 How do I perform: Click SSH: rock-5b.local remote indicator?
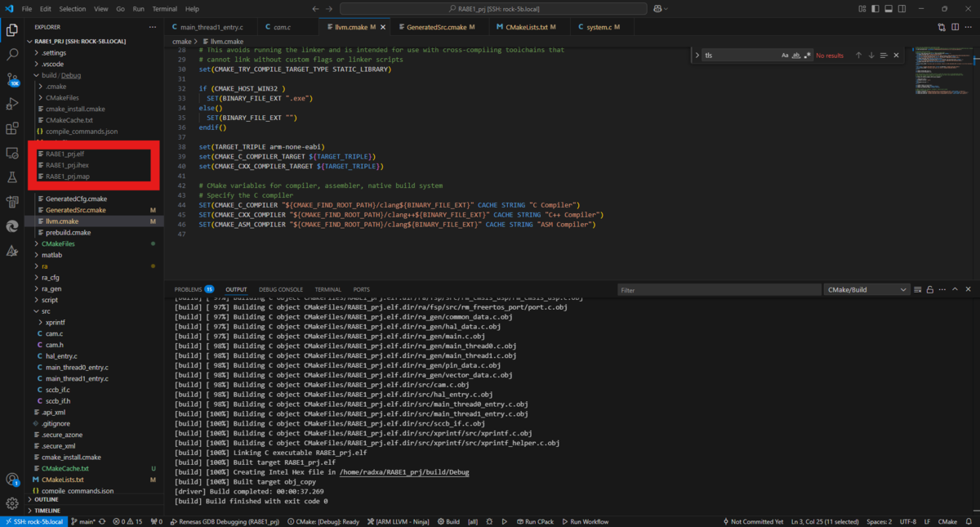coord(33,521)
